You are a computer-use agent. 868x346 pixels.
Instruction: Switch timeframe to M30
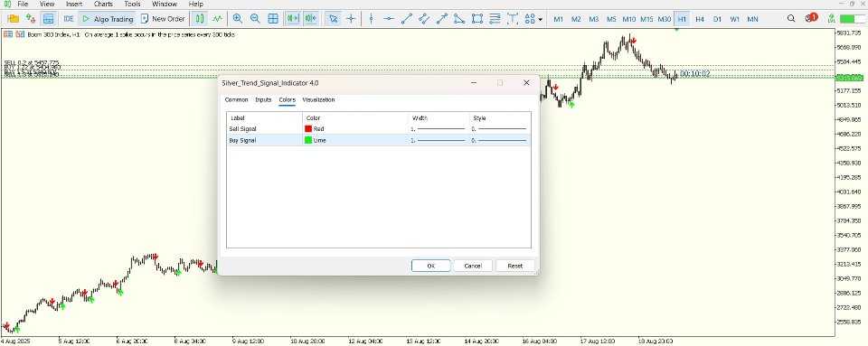point(665,19)
